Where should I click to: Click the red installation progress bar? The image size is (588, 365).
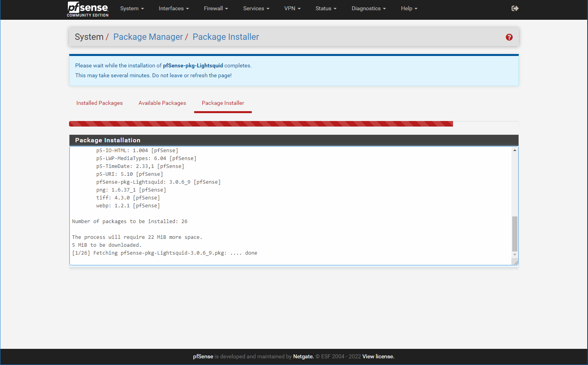(x=261, y=124)
